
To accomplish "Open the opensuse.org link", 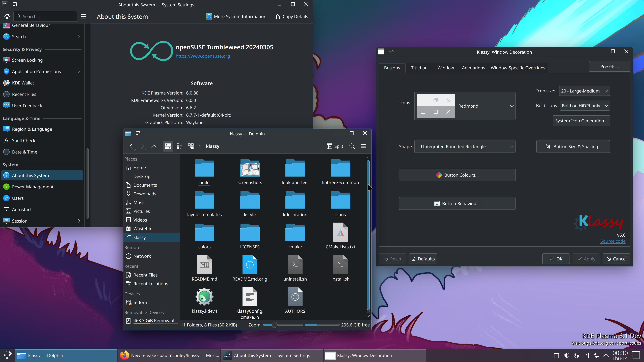I will click(x=203, y=56).
